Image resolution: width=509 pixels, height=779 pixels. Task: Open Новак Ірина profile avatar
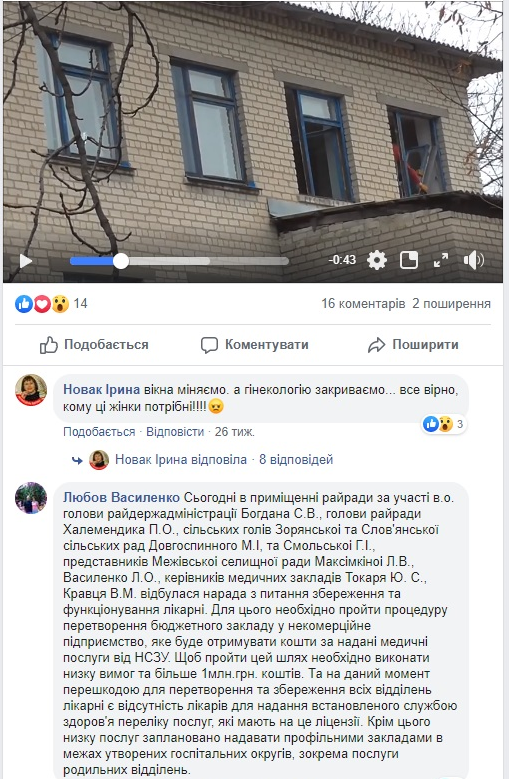coord(31,390)
